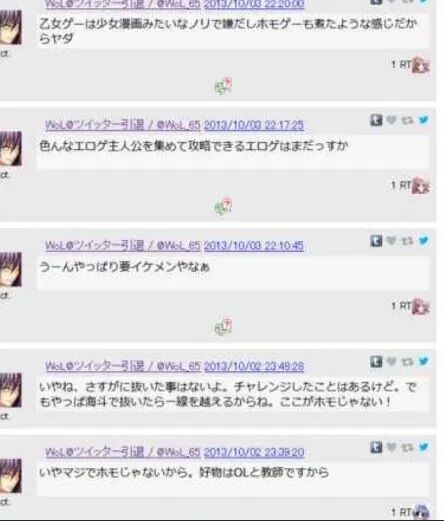Viewport: 444px width, 521px height.
Task: Click Tumblr icon on 22:17:25 tweet
Action: 376,120
